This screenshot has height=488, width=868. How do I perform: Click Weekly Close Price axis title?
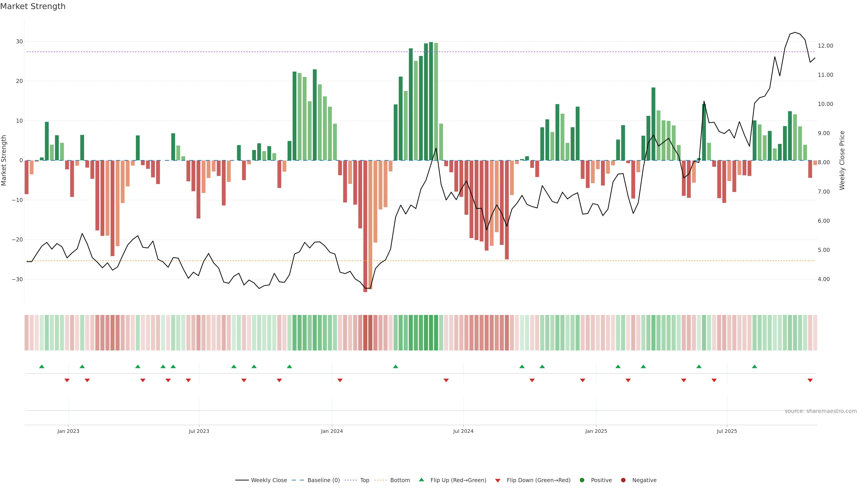pos(842,160)
